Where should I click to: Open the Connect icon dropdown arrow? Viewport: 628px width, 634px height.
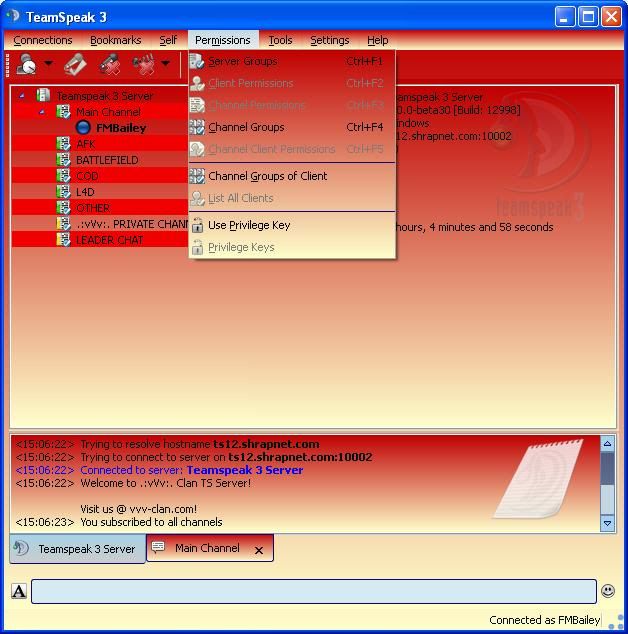[x=48, y=63]
